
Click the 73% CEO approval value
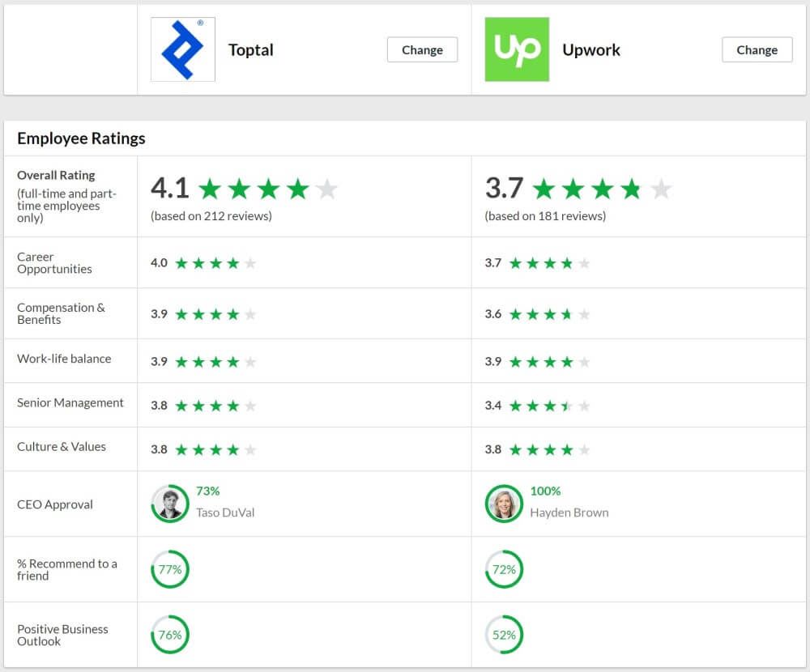[x=207, y=491]
